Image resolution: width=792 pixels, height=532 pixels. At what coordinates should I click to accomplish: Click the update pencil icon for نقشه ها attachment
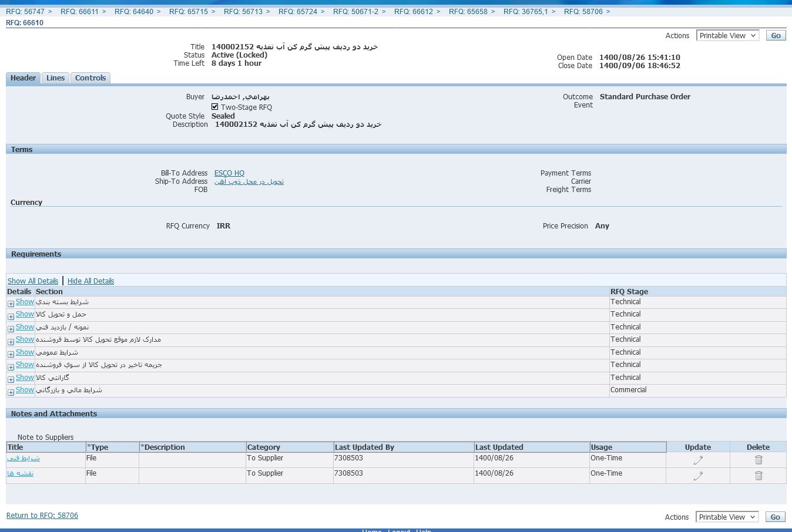pos(698,476)
